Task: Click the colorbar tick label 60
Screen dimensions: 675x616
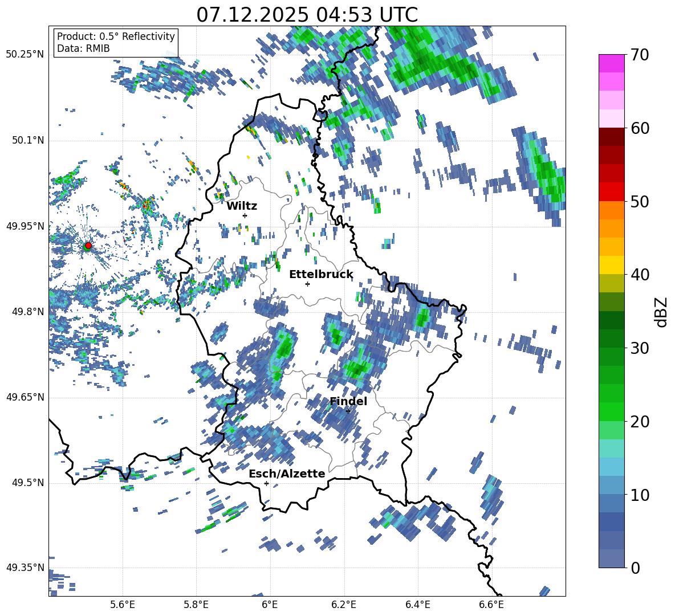Action: [640, 128]
